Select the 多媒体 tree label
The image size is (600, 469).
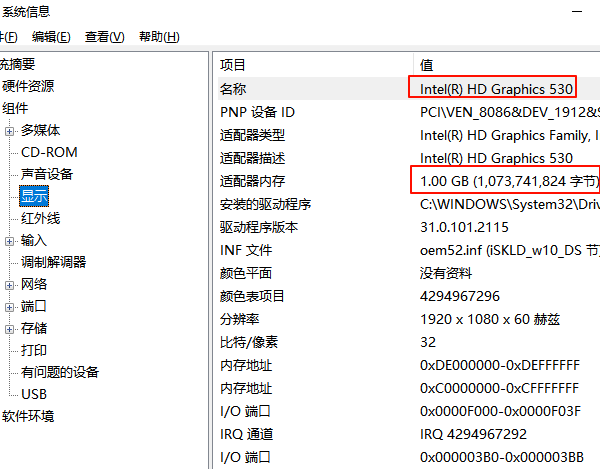[40, 130]
